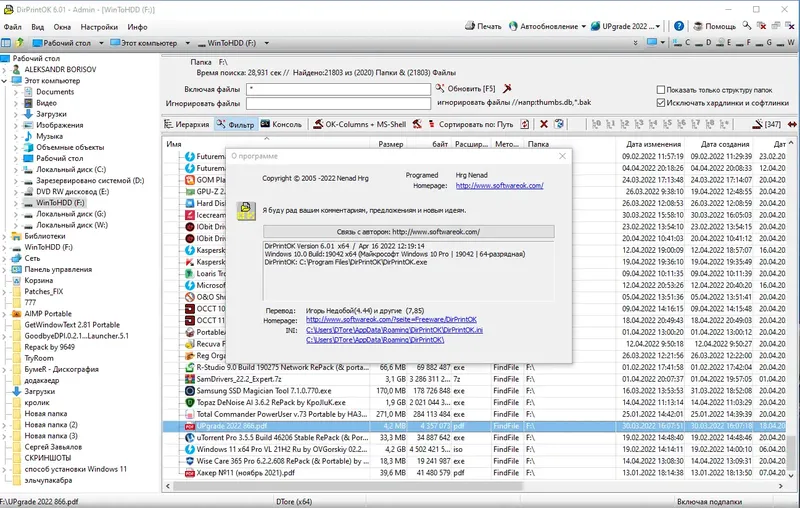Open the Автообновление dropdown arrow
The image size is (800, 508).
click(x=583, y=27)
